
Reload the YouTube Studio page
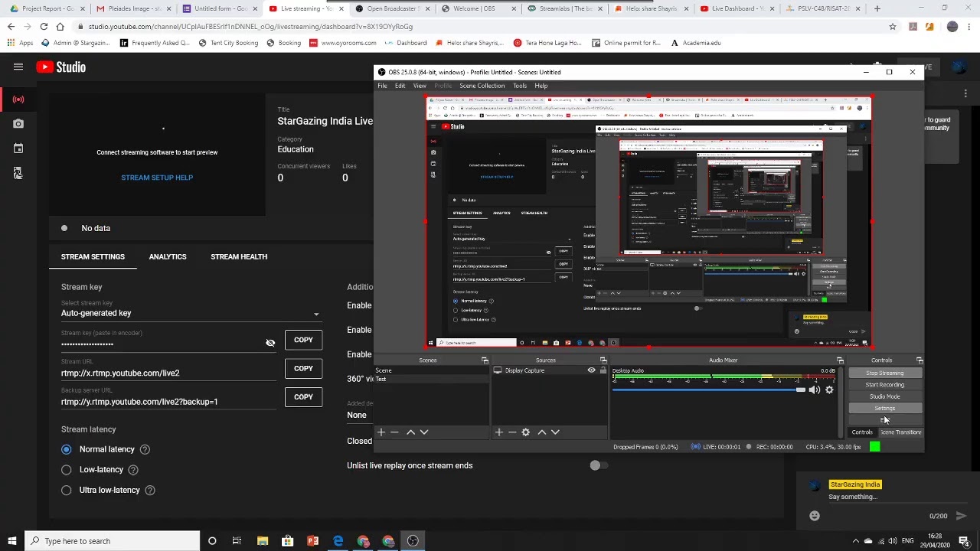tap(44, 26)
